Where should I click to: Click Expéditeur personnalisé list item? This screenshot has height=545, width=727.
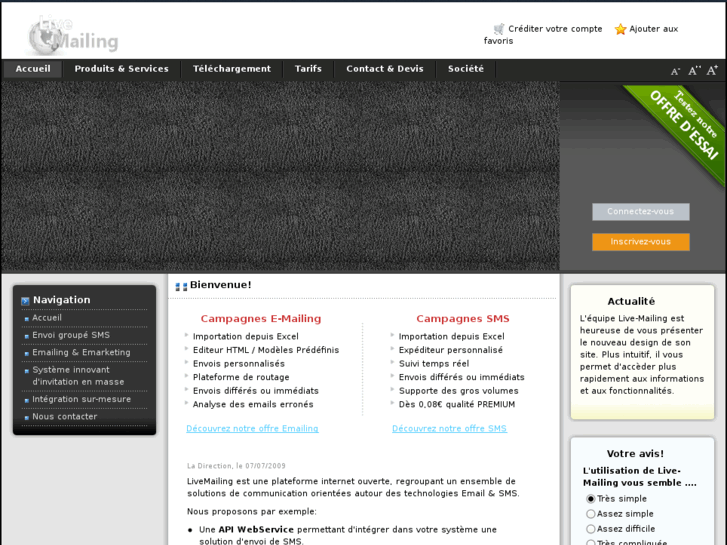[x=451, y=350]
